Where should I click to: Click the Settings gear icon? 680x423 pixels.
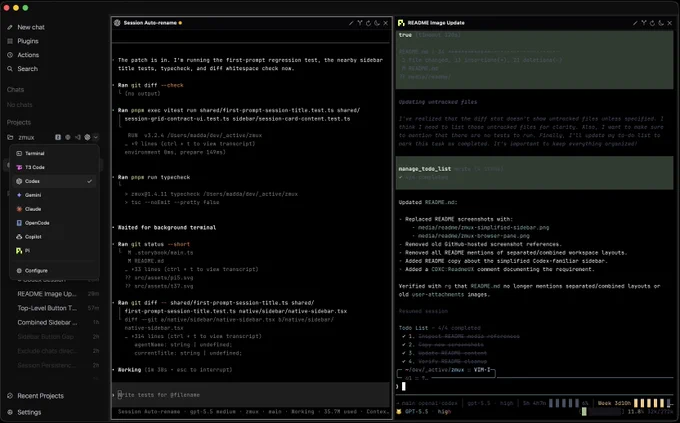click(10, 412)
